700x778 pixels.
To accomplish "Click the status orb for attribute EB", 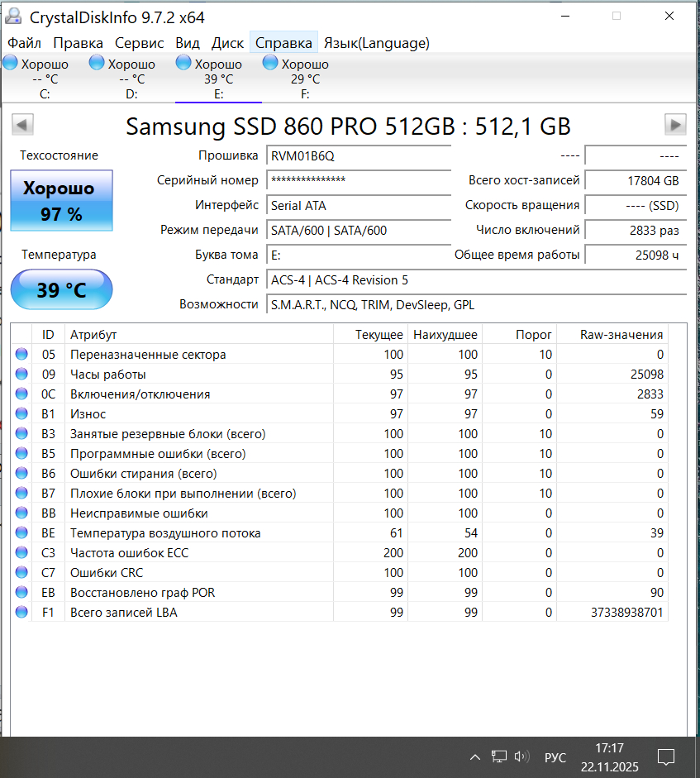I will 21,592.
